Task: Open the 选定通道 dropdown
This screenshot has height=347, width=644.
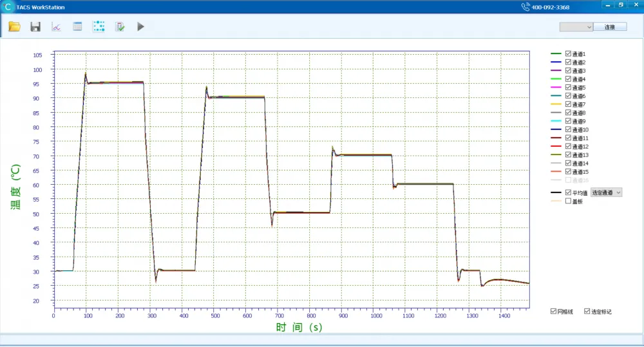Action: [606, 192]
